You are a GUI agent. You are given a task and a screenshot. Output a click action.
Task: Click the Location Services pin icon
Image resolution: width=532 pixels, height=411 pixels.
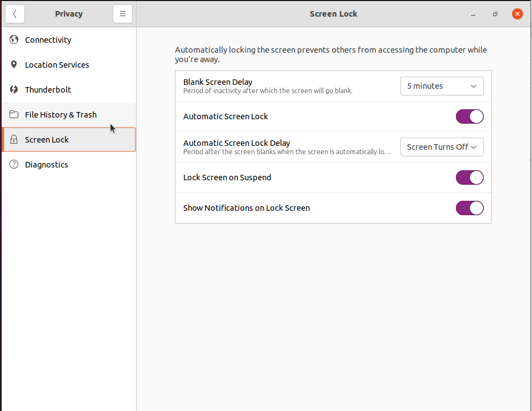pyautogui.click(x=14, y=65)
